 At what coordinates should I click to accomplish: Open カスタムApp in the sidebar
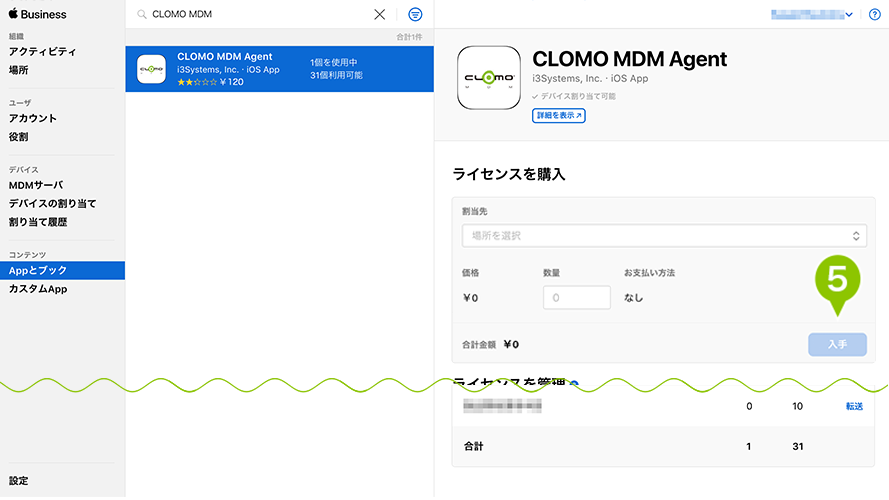click(x=38, y=289)
